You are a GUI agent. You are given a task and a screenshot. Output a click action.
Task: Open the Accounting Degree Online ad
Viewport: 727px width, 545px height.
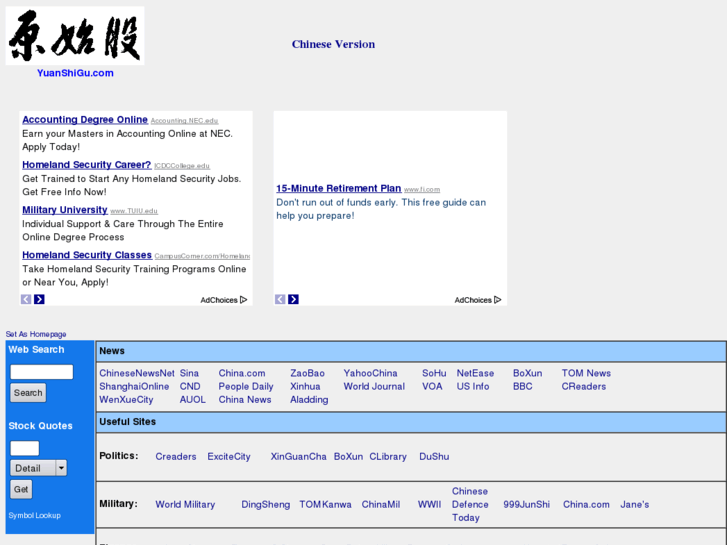85,120
